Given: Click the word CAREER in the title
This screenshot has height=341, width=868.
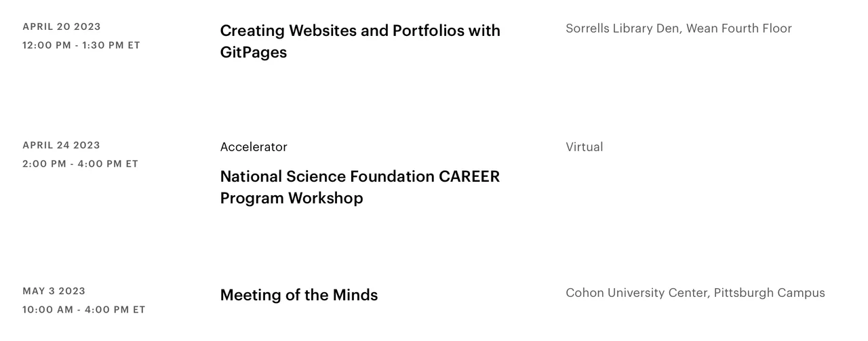Looking at the screenshot, I should coord(469,176).
